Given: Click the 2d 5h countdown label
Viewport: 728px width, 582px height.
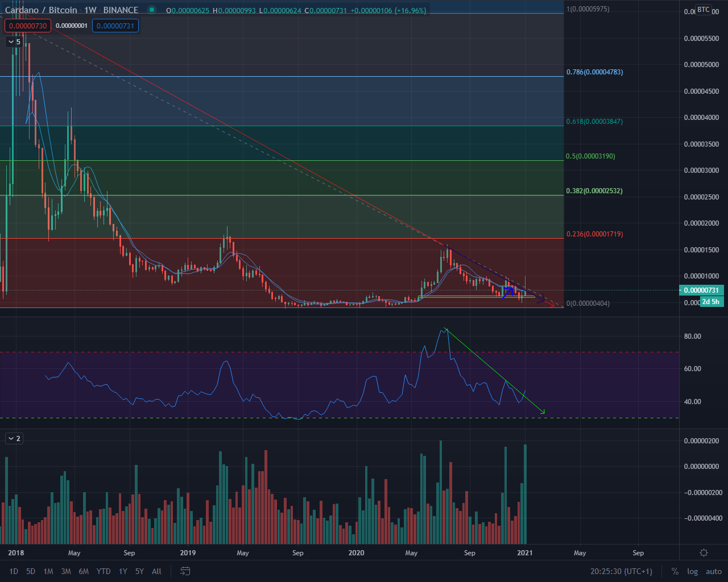Looking at the screenshot, I should (x=711, y=302).
